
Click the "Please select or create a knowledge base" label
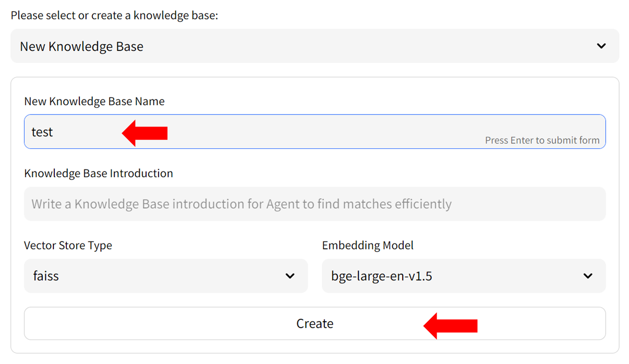[x=115, y=15]
